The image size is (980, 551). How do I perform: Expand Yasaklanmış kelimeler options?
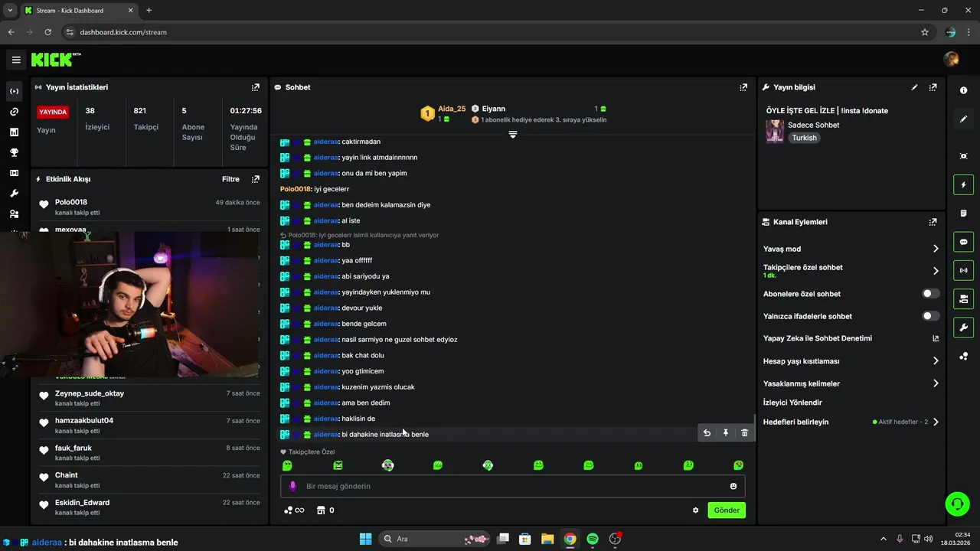click(936, 383)
